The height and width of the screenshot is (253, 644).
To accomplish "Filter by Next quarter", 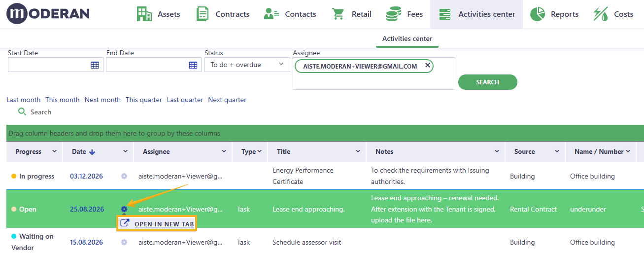I will click(x=227, y=100).
